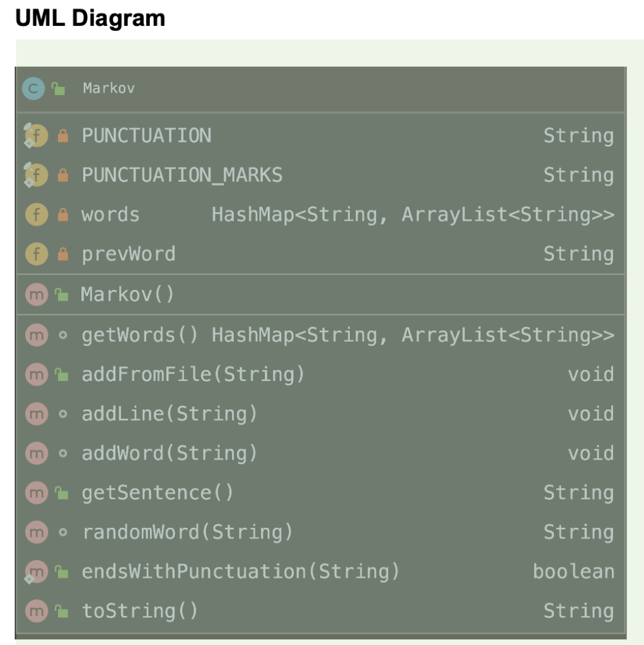Viewport: 644px width, 645px height.
Task: Click the static method icon beside endsWithPunctuation
Action: pyautogui.click(x=36, y=572)
